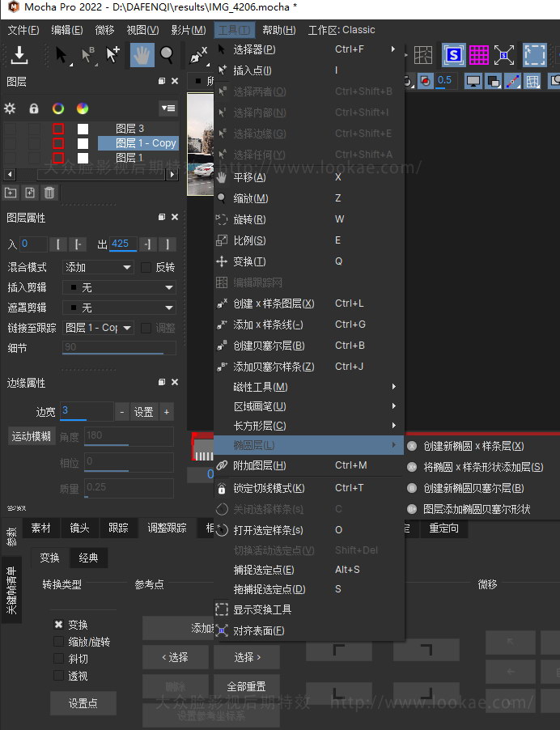
Task: Choose 创建新椭圆 x 样条层 from submenu
Action: point(473,446)
